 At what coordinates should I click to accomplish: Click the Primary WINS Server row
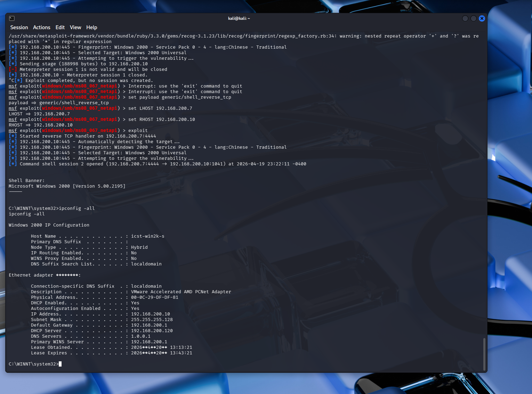[99, 342]
